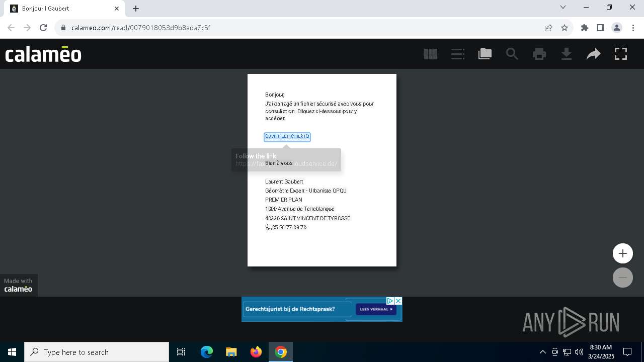
Task: Click the name Laurent Gaubert
Action: click(284, 182)
